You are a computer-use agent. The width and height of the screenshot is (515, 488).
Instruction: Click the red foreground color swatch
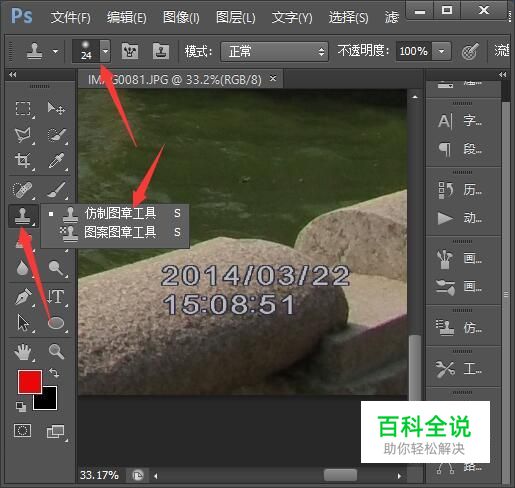[x=30, y=382]
